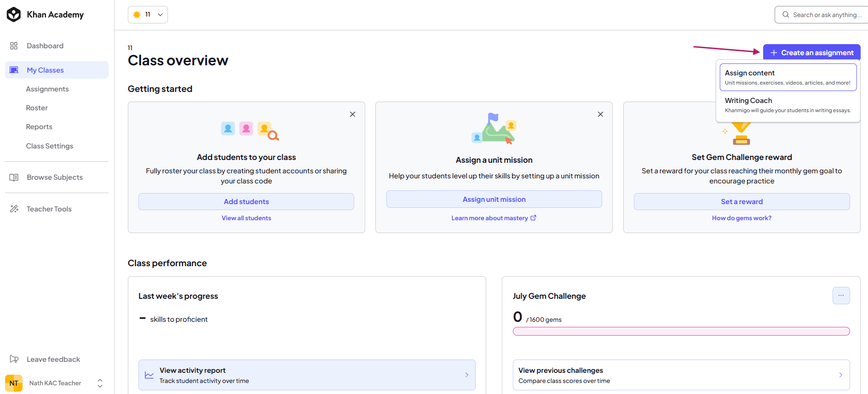Click the Leave feedback flag icon

[x=14, y=359]
